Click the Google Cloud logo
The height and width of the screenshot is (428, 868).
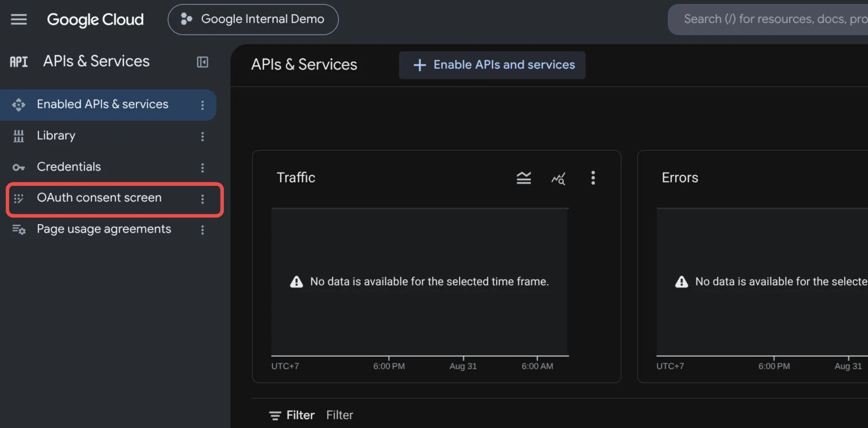(x=95, y=19)
